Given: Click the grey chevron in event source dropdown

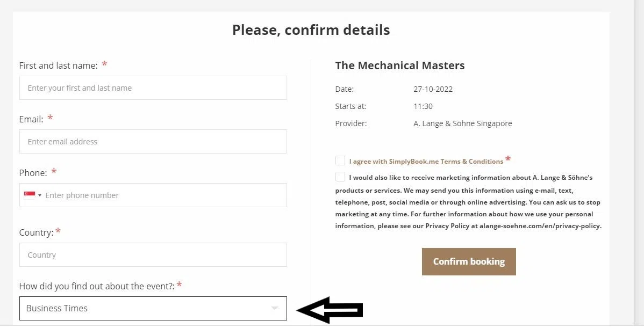Looking at the screenshot, I should coord(275,308).
